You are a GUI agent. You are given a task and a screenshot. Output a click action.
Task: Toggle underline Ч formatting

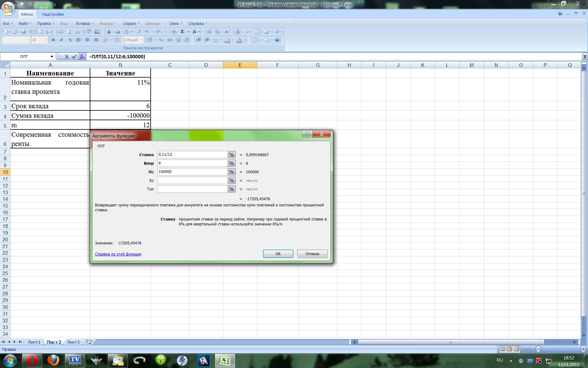70,40
